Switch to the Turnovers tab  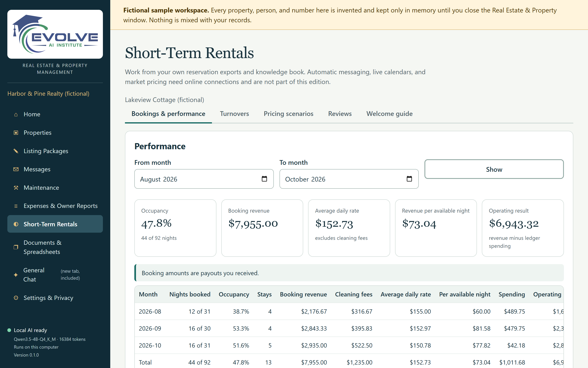pyautogui.click(x=234, y=114)
